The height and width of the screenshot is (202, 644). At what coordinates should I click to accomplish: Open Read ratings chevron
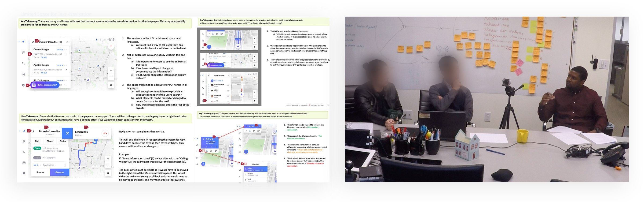point(66,165)
